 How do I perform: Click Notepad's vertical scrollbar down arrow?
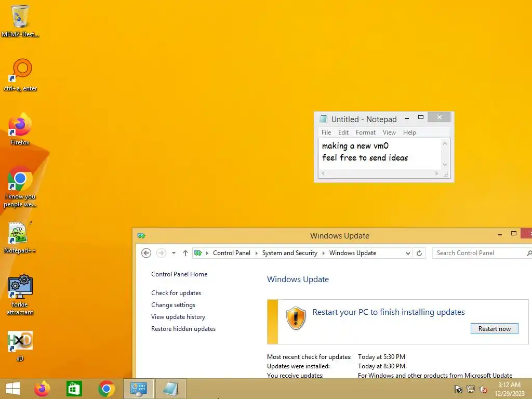point(445,165)
